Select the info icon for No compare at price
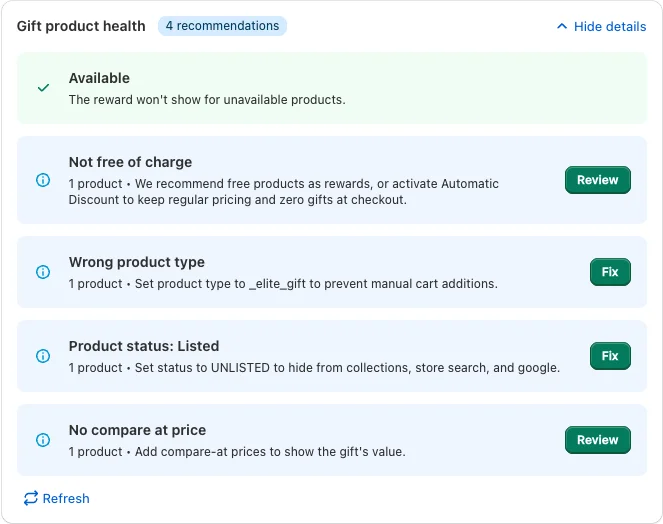The height and width of the screenshot is (524, 663). tap(43, 440)
